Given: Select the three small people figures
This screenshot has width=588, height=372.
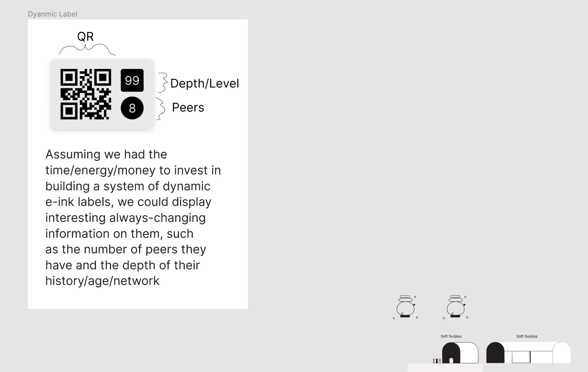Looking at the screenshot, I should [437, 361].
